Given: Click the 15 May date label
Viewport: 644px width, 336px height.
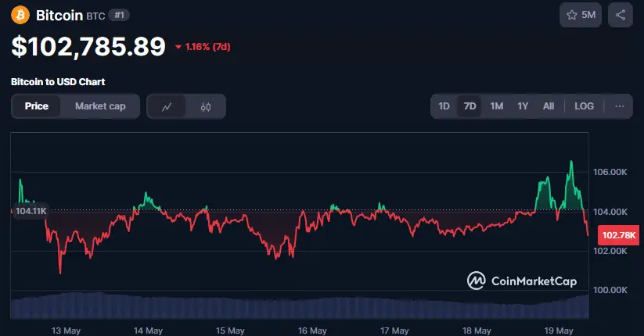Looking at the screenshot, I should pyautogui.click(x=230, y=331).
